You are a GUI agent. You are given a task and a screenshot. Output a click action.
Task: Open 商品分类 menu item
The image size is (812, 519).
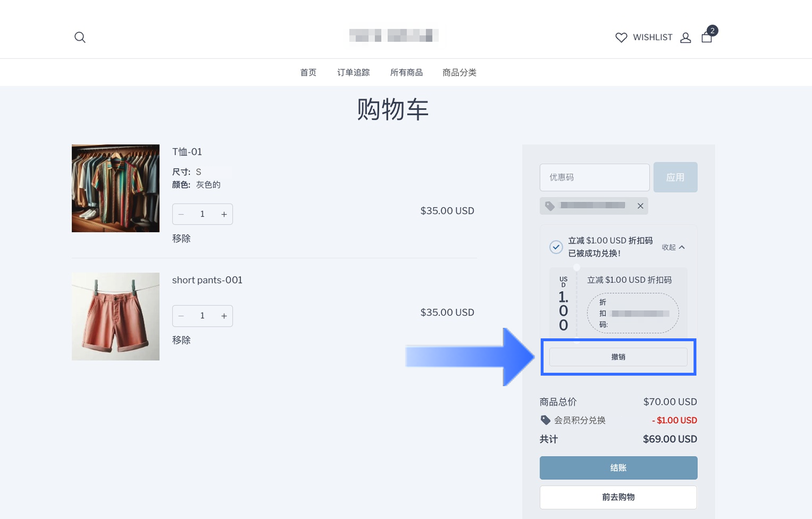pyautogui.click(x=459, y=72)
